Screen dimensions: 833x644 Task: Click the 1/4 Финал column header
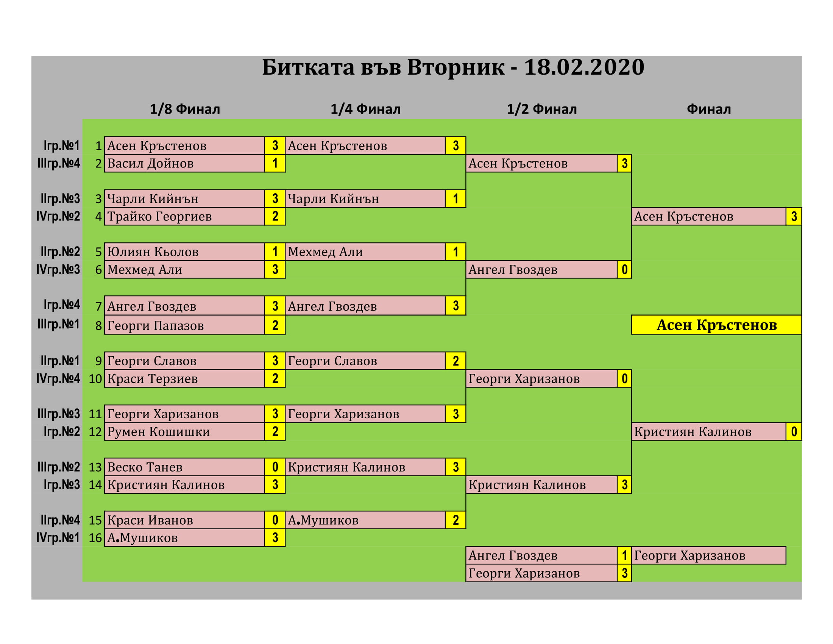pyautogui.click(x=365, y=109)
